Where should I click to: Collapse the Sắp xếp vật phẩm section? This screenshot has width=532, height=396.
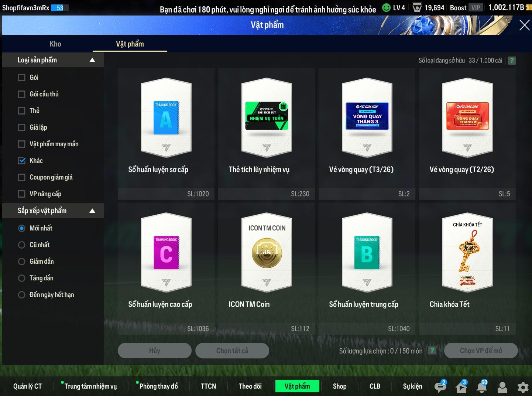(x=92, y=211)
